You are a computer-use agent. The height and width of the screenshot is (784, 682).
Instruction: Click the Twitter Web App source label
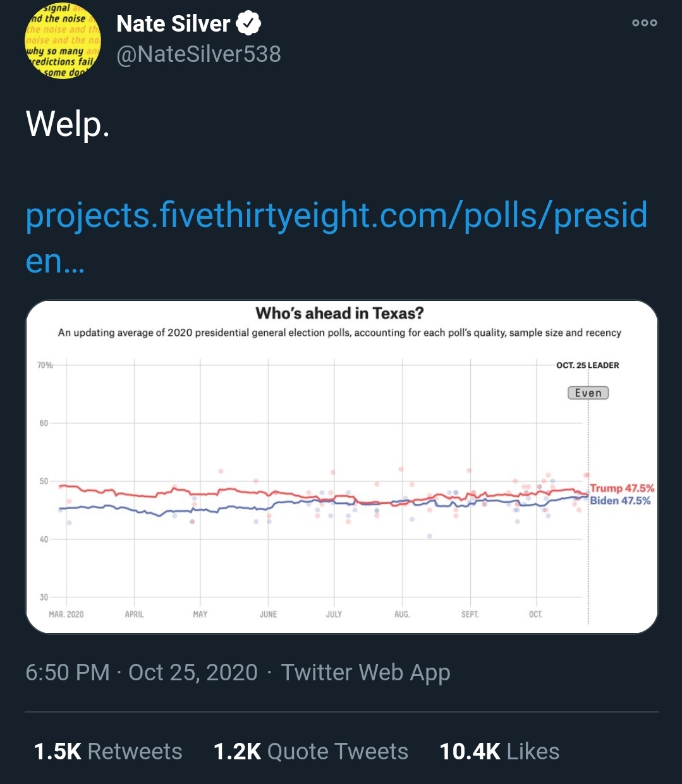coord(365,672)
